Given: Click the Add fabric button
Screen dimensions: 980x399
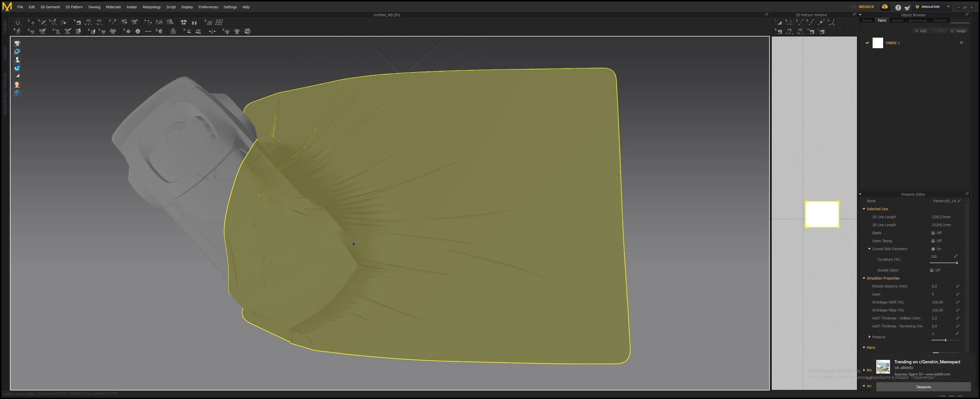Looking at the screenshot, I should point(921,31).
